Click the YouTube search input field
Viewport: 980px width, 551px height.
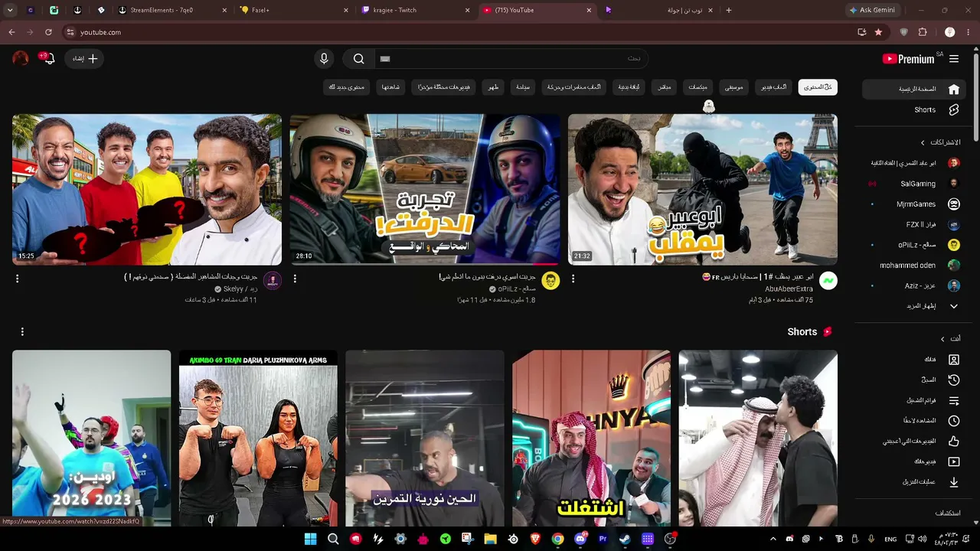pos(511,59)
